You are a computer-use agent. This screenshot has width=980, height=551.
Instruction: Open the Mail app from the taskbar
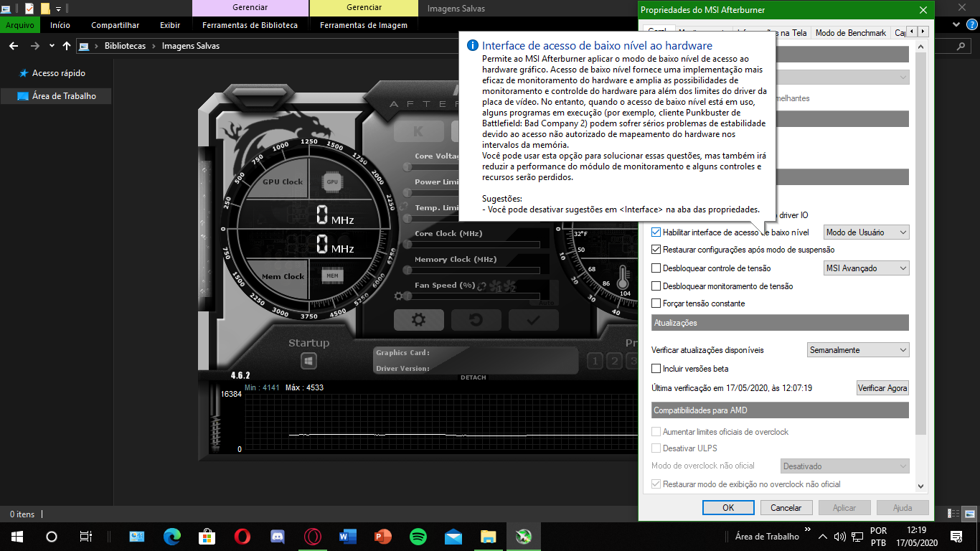[453, 536]
